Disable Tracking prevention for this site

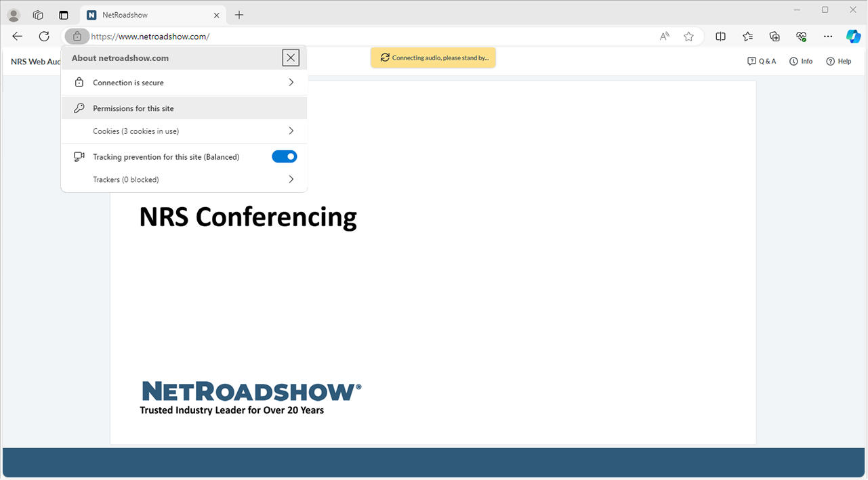(x=284, y=156)
